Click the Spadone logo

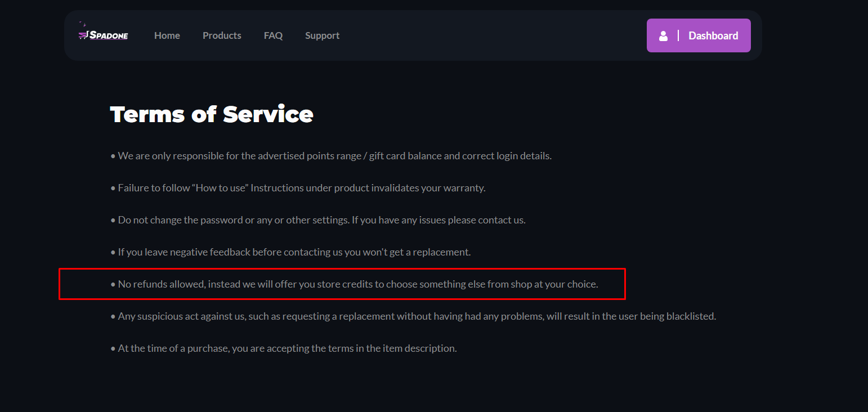104,33
